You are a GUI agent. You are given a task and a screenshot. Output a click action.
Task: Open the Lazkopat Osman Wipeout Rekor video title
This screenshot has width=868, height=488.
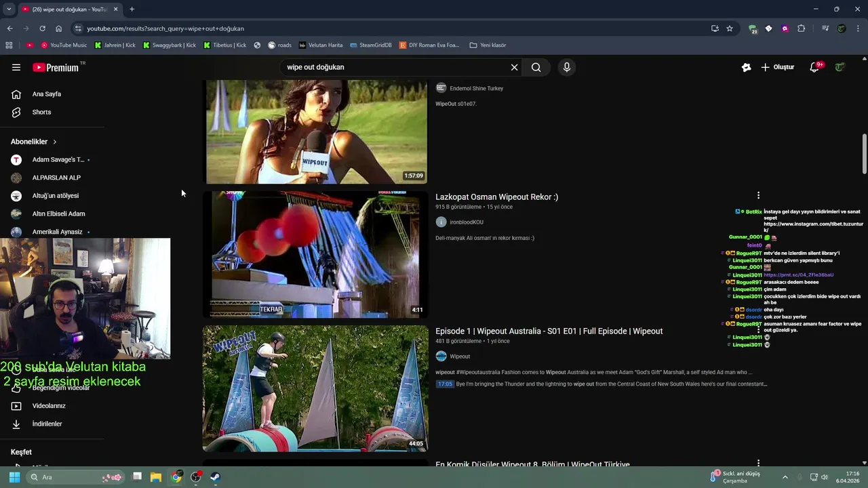coord(496,197)
